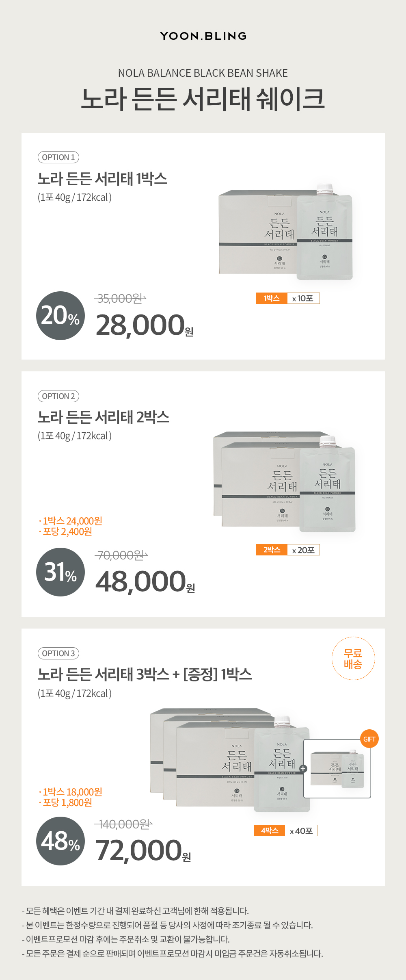Click the 노라 든든 서리태 2박스 heading

(104, 417)
